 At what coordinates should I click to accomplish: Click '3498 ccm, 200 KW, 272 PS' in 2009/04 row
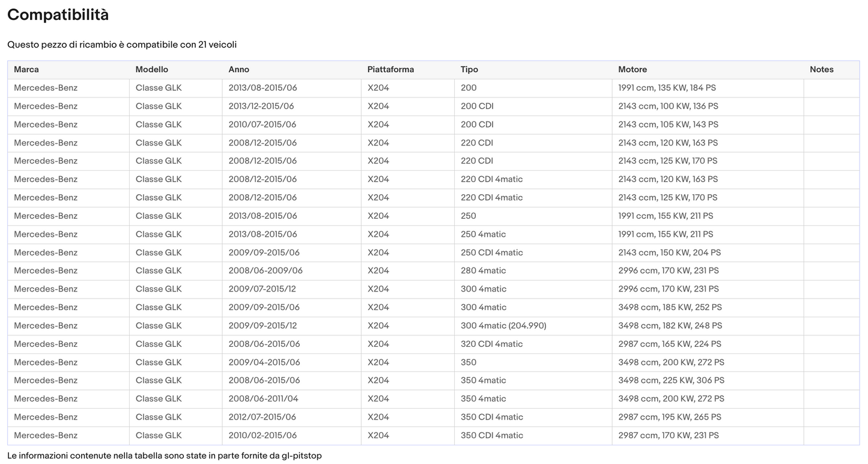672,362
